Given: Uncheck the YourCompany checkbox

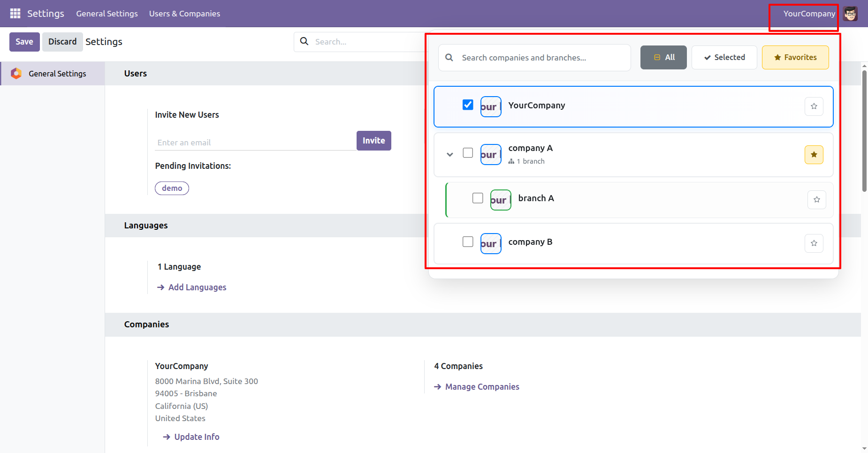Looking at the screenshot, I should click(x=468, y=105).
